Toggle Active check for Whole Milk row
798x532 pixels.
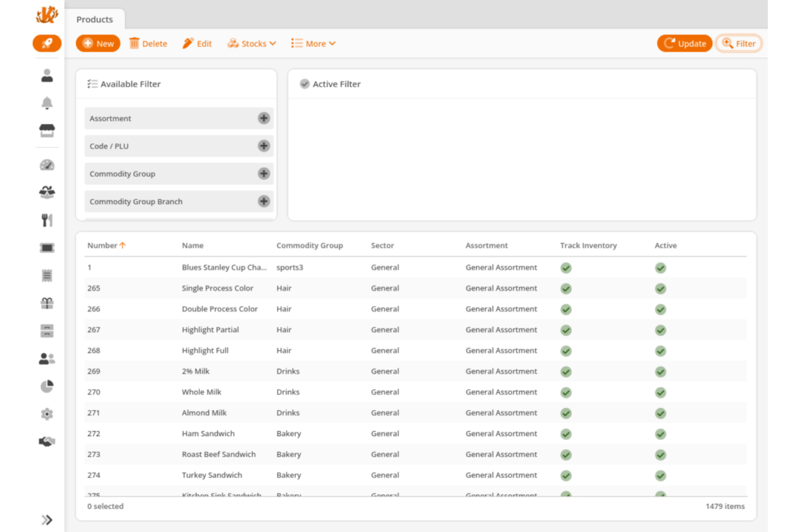[x=661, y=392]
